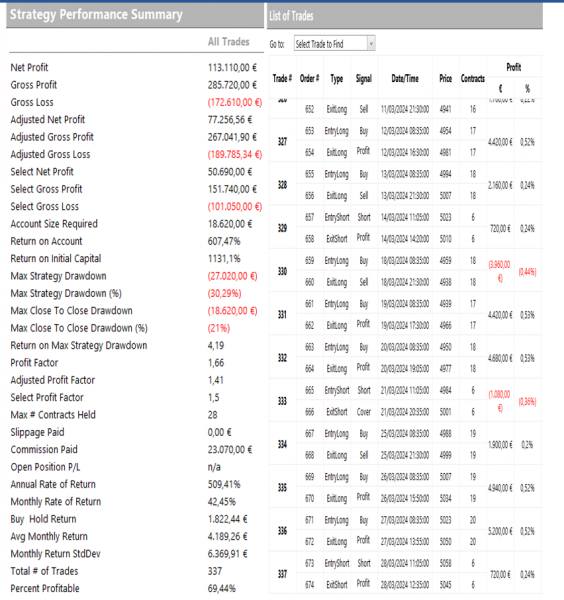Select Commission Paid value 23.070,00 €
The image size is (564, 600).
[230, 450]
